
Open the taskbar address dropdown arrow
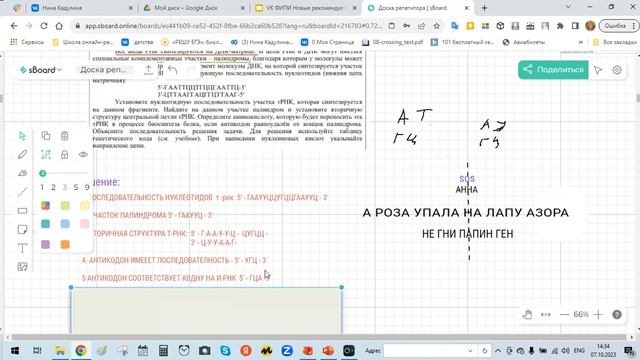[470, 351]
